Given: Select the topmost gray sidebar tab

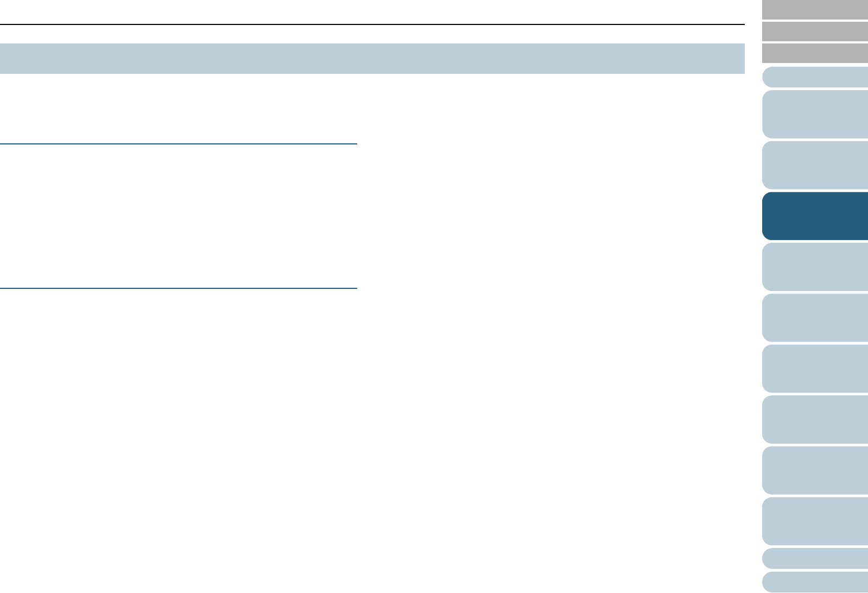Looking at the screenshot, I should (x=815, y=10).
